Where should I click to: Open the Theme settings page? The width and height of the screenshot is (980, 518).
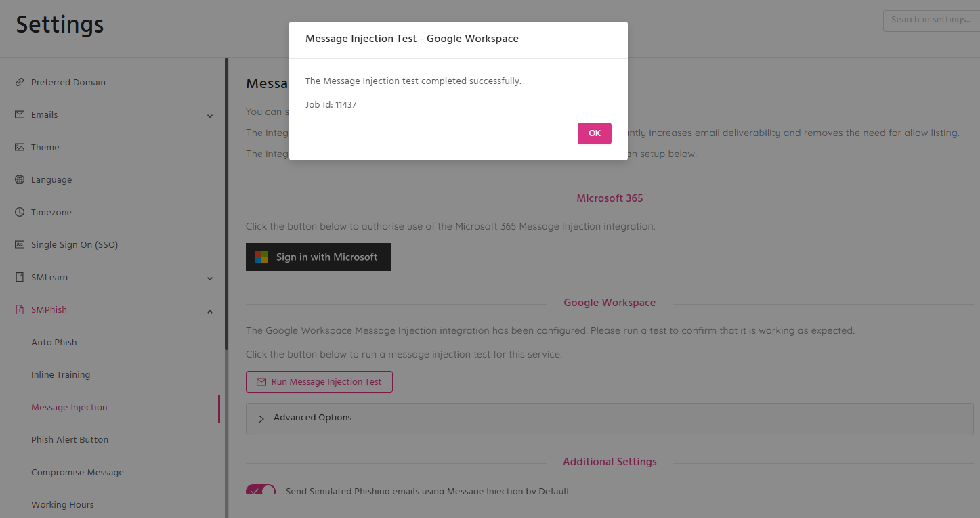pos(45,147)
